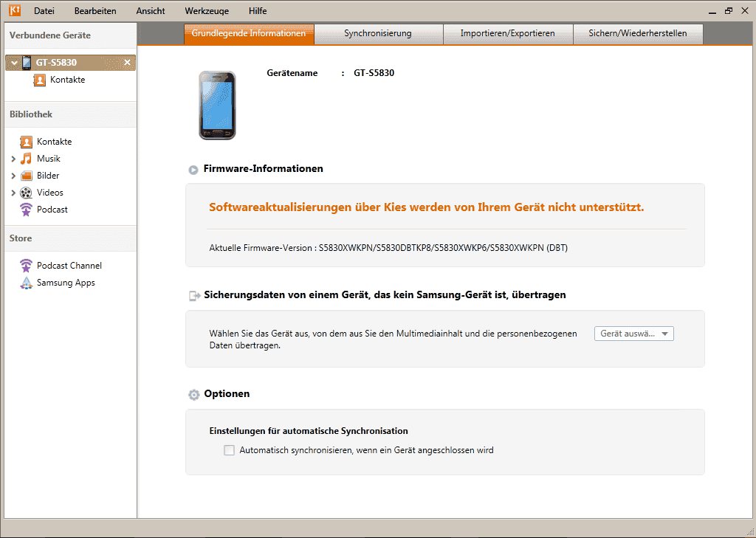Open the Hilfe menu
This screenshot has width=756, height=538.
pos(258,10)
